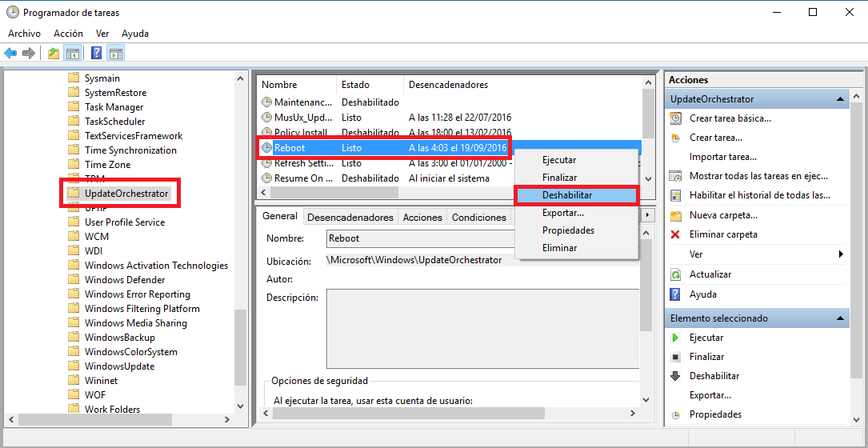This screenshot has height=448, width=868.
Task: Click the Task Scheduler title bar icon
Action: [11, 12]
